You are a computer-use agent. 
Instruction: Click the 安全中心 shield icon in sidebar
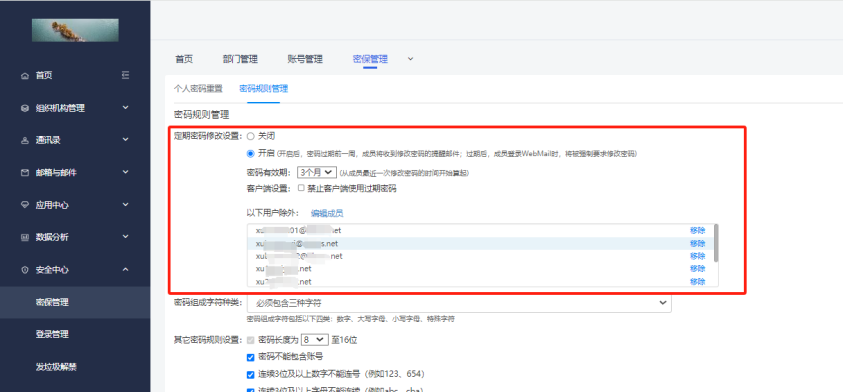point(24,270)
